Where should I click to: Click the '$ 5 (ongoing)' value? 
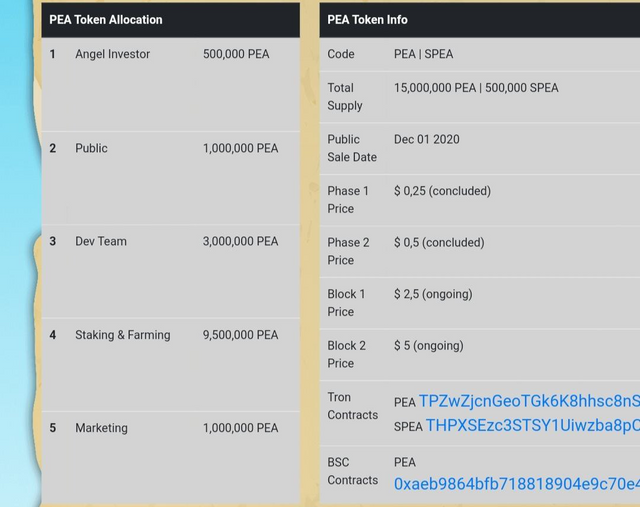coord(429,346)
